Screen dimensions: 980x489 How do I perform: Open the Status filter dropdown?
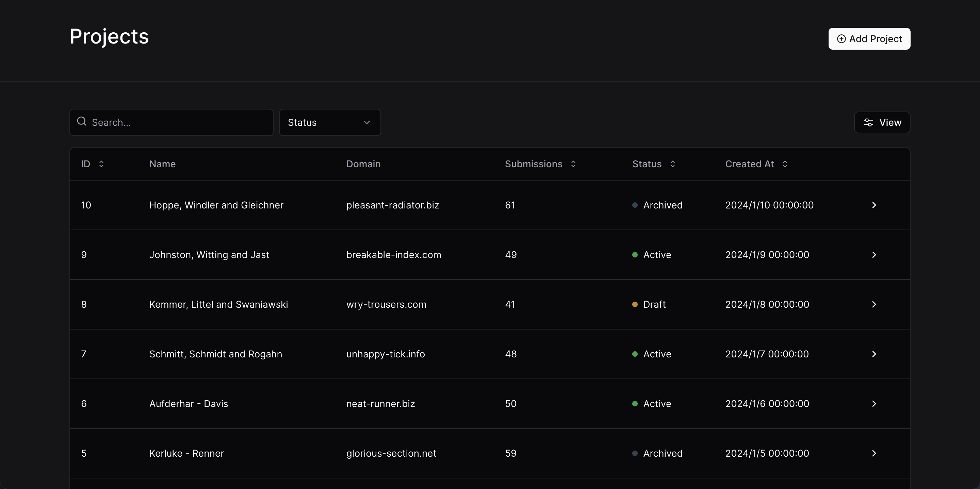coord(330,122)
